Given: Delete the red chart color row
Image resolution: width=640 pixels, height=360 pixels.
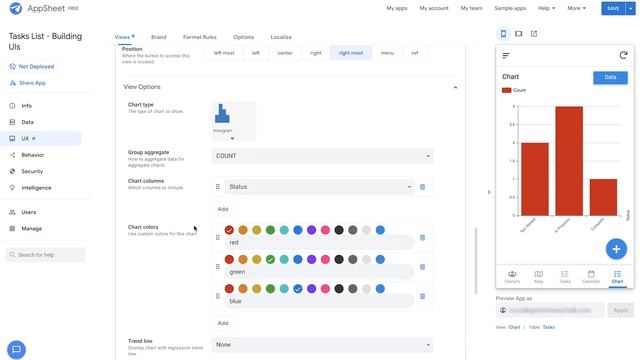Looking at the screenshot, I should click(422, 238).
